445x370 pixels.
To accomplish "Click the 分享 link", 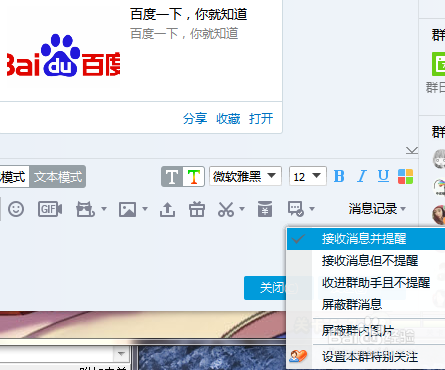I will [195, 118].
